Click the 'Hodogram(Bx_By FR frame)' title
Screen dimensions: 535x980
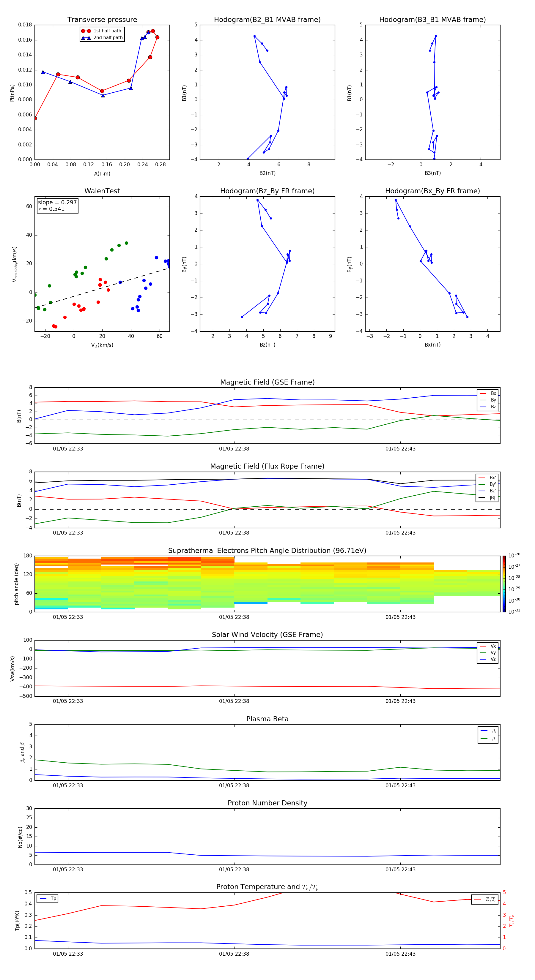432,191
